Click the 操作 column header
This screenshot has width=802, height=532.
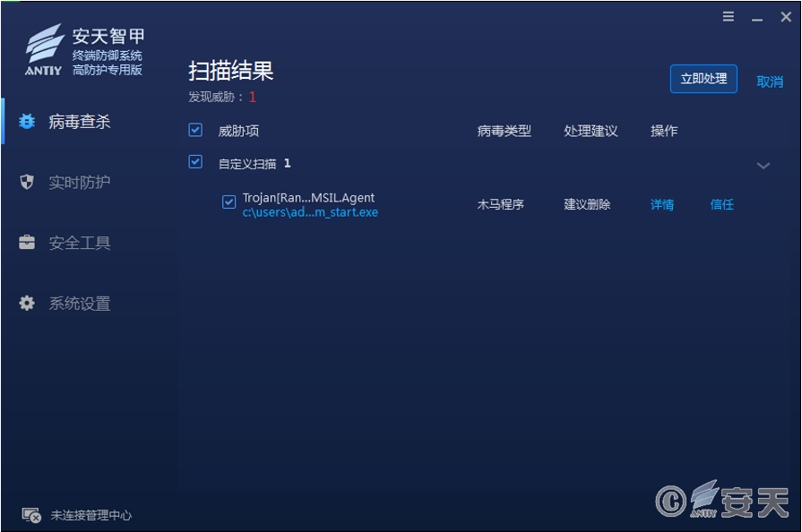point(664,131)
